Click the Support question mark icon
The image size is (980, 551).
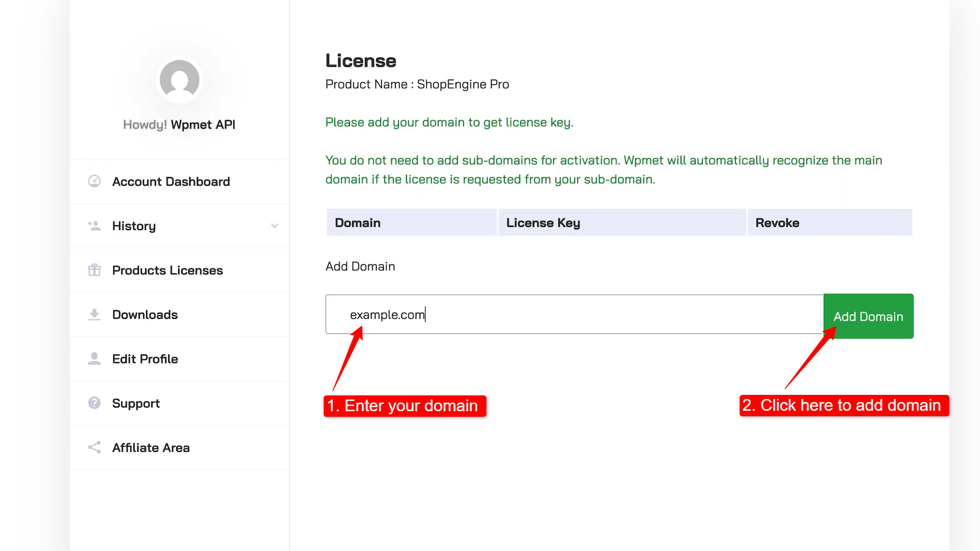point(94,403)
